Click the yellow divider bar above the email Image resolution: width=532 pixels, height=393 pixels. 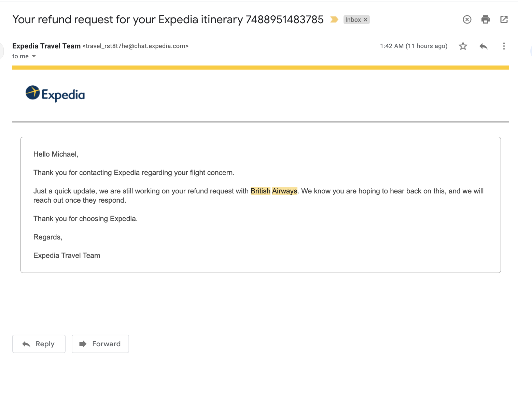(x=261, y=68)
